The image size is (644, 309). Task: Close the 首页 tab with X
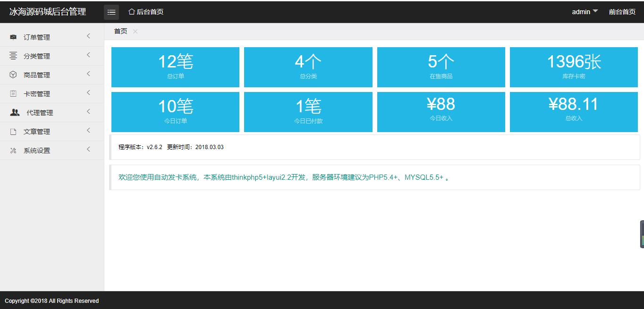136,31
